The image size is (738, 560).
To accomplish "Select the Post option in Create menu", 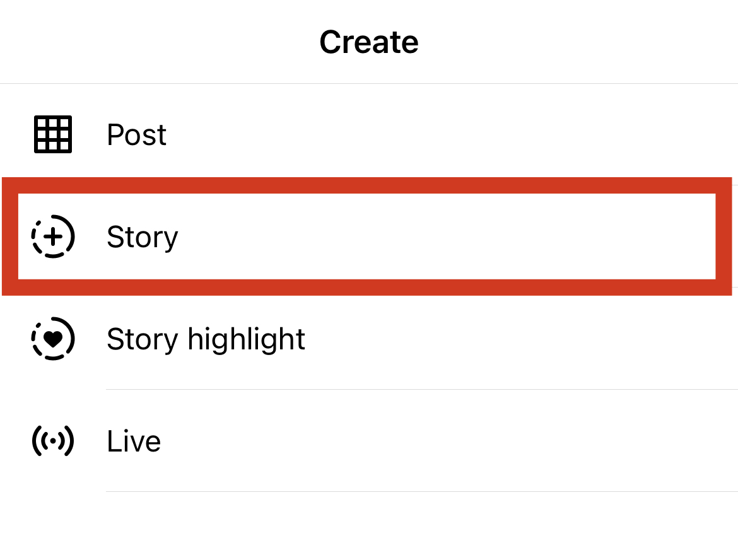I will [x=369, y=134].
